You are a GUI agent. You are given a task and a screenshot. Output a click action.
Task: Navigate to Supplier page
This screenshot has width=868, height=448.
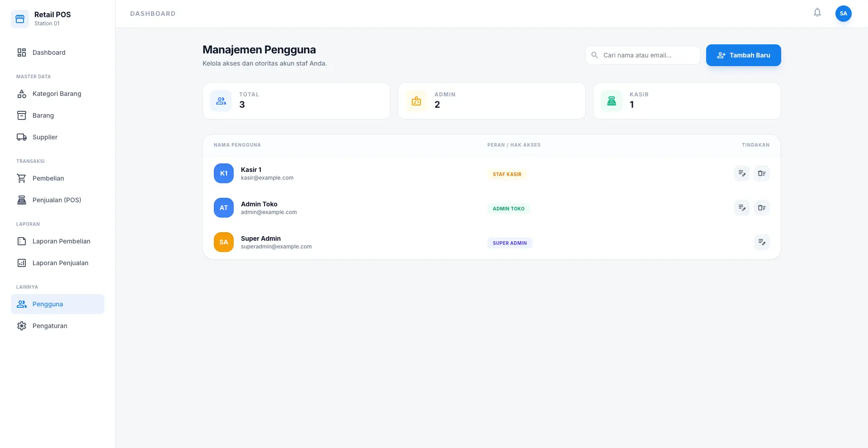[x=45, y=137]
